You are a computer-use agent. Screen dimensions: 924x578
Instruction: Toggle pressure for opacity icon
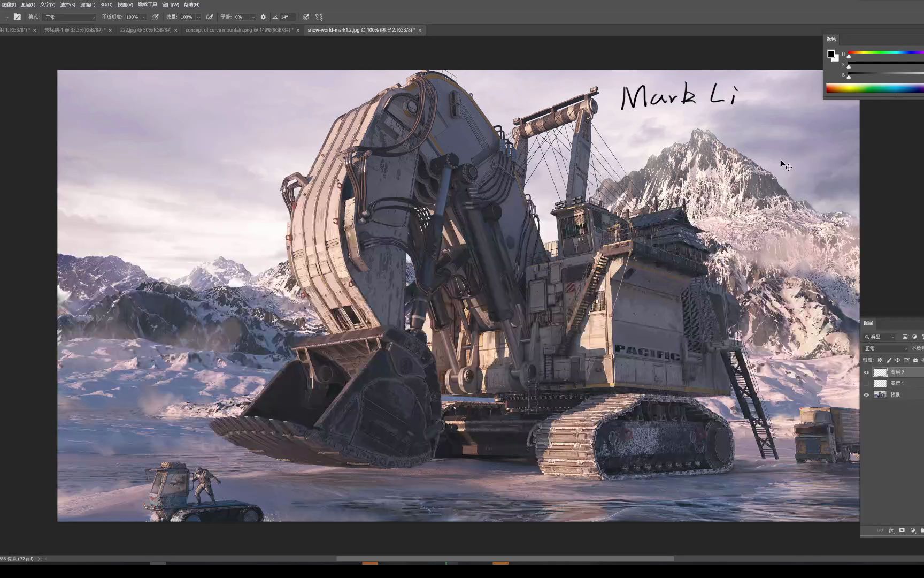[155, 17]
